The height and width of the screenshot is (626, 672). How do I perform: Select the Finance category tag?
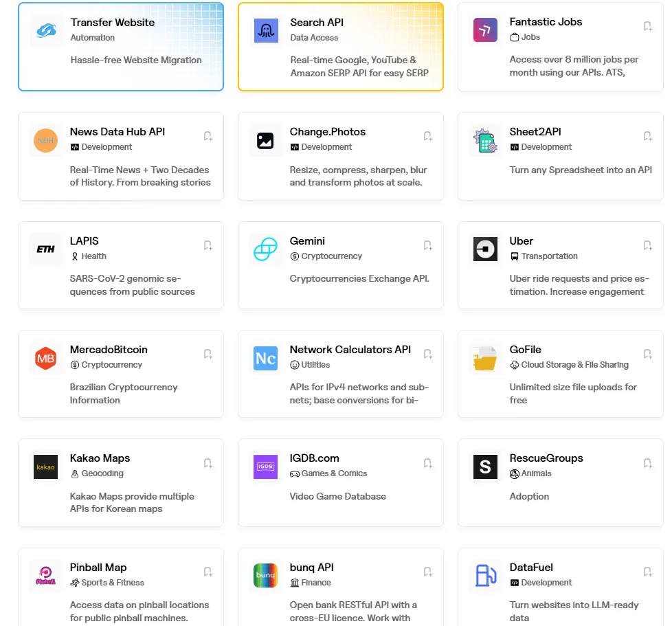[311, 583]
